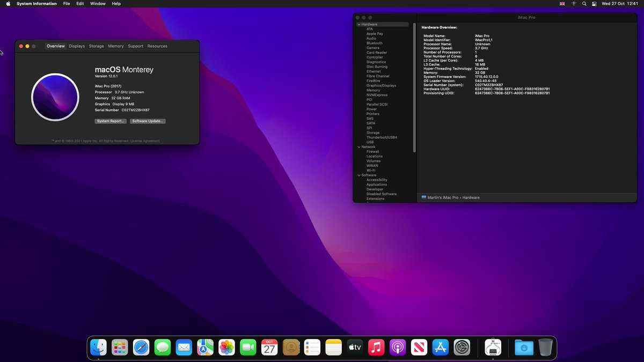The width and height of the screenshot is (644, 362).
Task: Open Finder from the Dock
Action: pos(98,348)
